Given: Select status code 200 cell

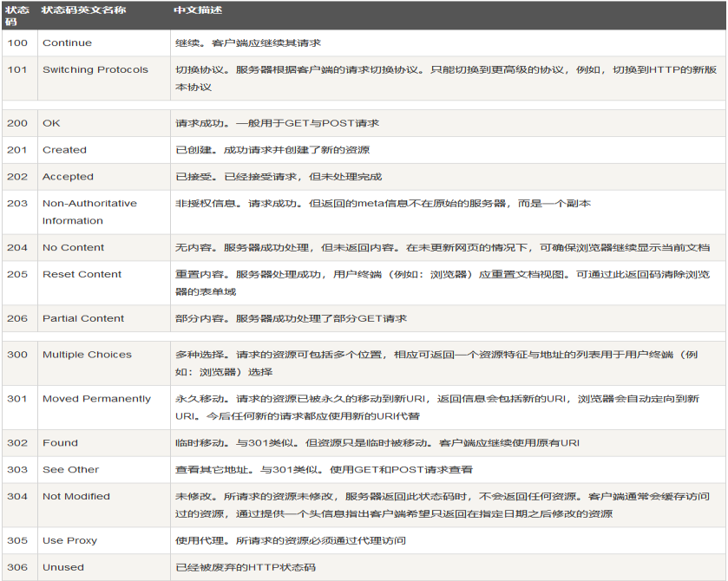Looking at the screenshot, I should (19, 123).
